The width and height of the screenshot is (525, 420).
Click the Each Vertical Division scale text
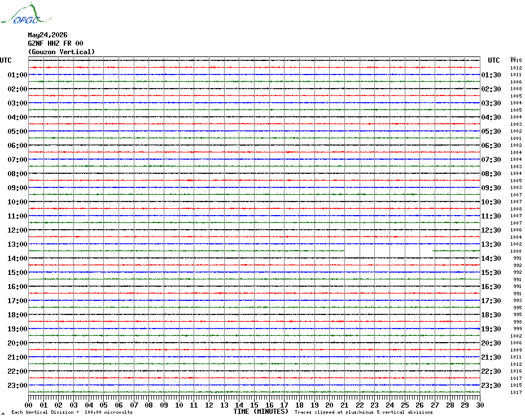[72, 412]
